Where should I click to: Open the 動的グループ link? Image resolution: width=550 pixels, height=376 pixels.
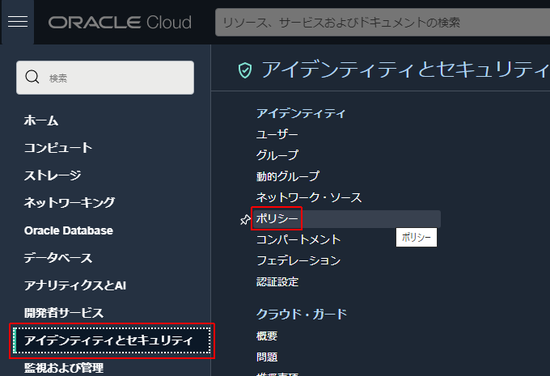tap(288, 176)
